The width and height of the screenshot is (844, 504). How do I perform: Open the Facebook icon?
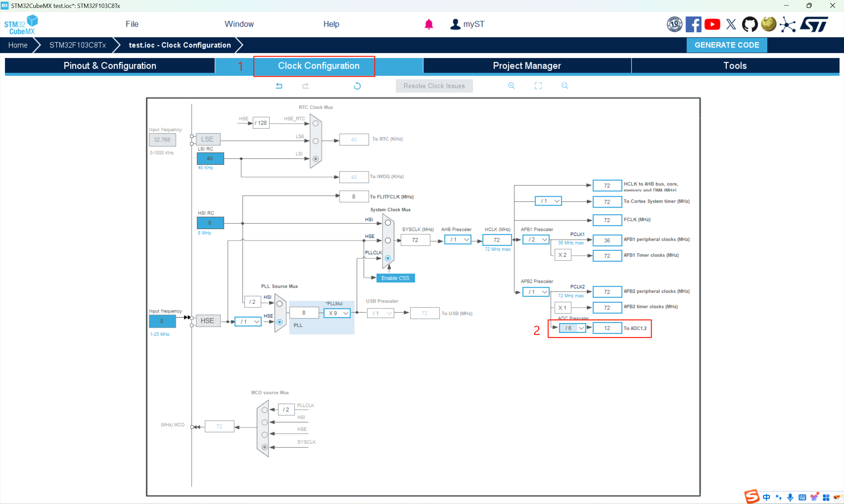[x=694, y=24]
